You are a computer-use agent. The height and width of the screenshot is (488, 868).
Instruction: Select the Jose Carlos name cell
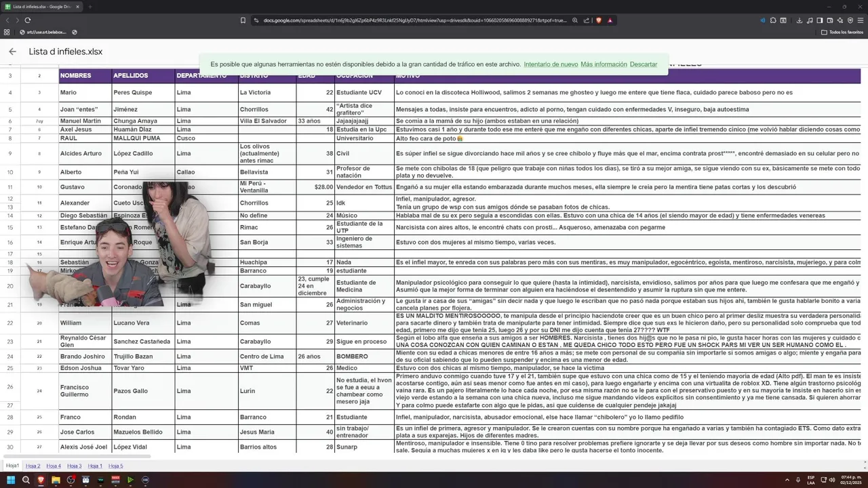(85, 432)
